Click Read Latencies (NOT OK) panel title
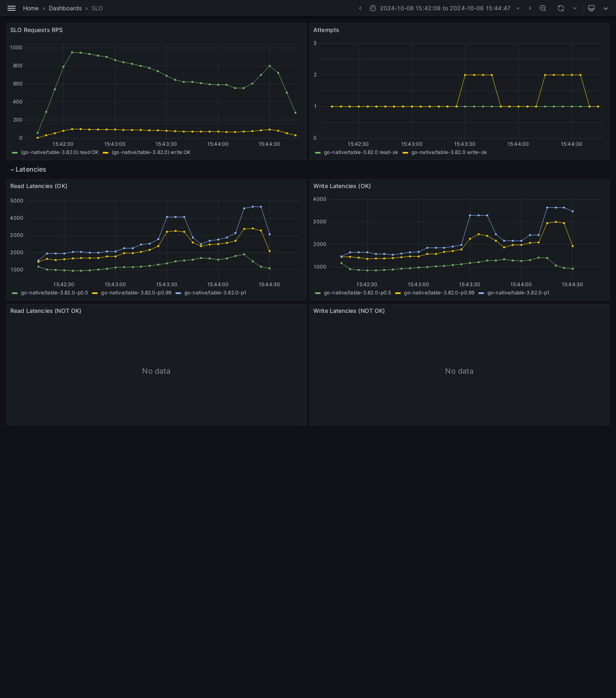 46,311
